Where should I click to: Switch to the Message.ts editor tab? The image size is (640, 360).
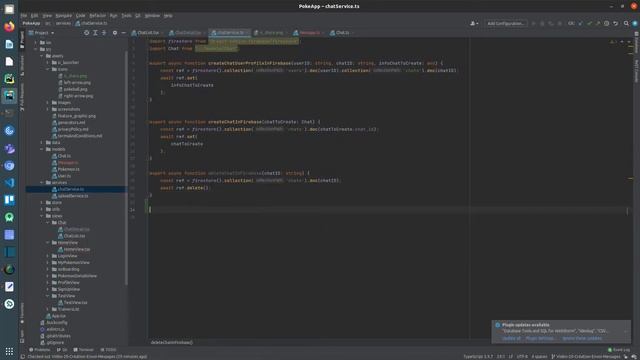(x=309, y=33)
